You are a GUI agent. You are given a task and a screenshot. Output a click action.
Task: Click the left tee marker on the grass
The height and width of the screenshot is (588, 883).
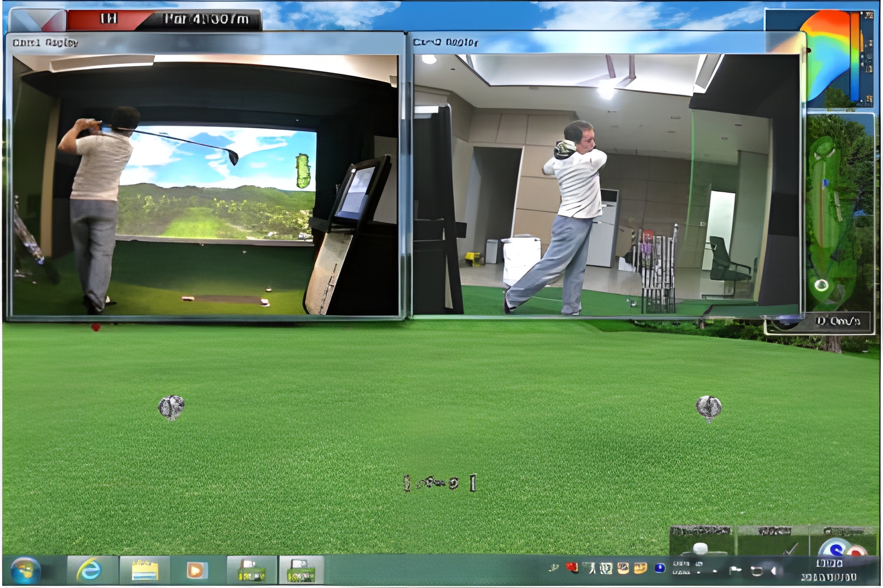tap(171, 407)
